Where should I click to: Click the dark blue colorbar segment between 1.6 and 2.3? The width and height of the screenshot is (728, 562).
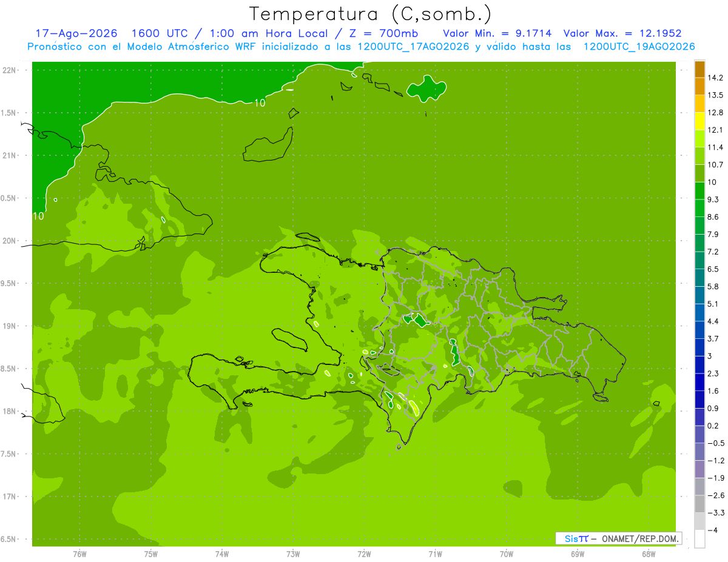click(699, 382)
